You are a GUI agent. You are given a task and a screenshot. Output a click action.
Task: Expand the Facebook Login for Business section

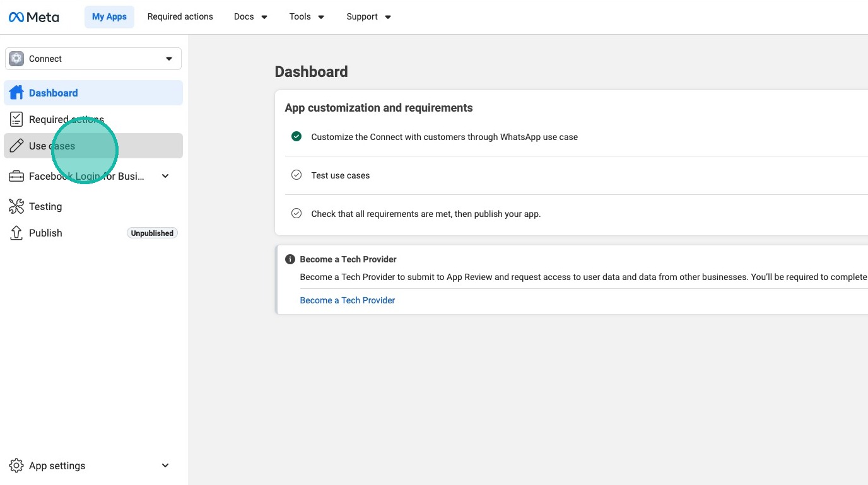pyautogui.click(x=165, y=177)
